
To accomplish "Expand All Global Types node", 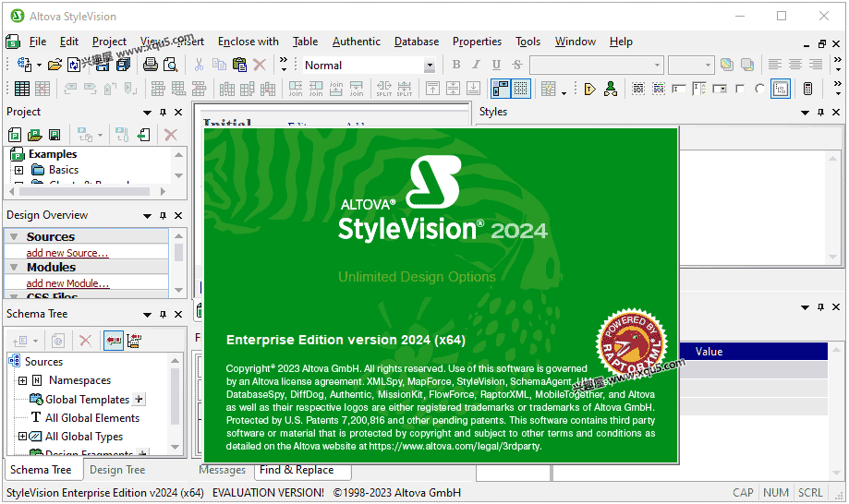I will [23, 437].
